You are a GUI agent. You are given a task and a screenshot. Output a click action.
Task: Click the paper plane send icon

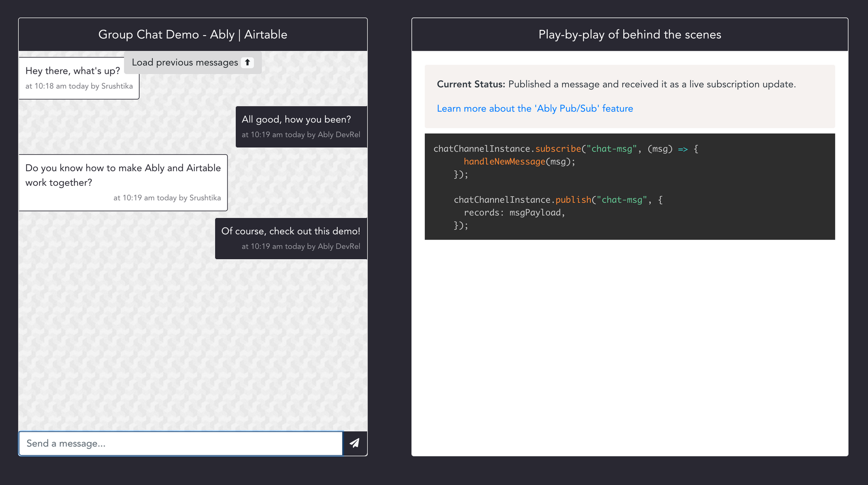pos(355,443)
